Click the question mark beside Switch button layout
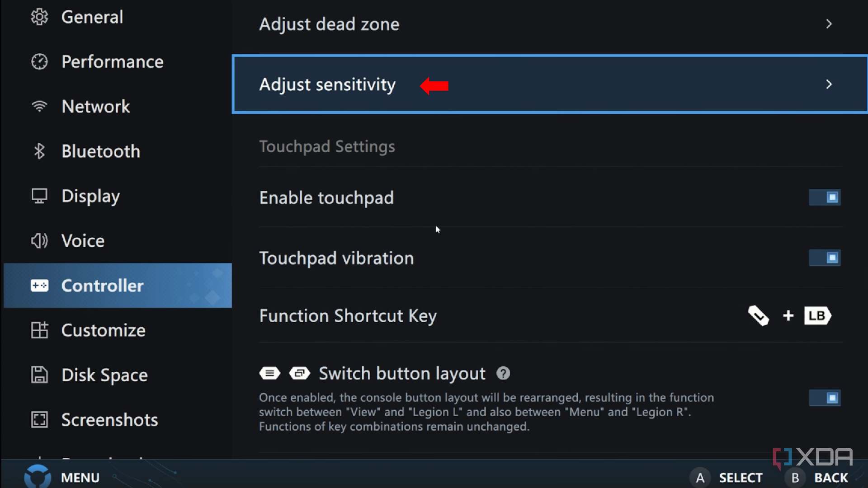The image size is (868, 488). point(503,373)
